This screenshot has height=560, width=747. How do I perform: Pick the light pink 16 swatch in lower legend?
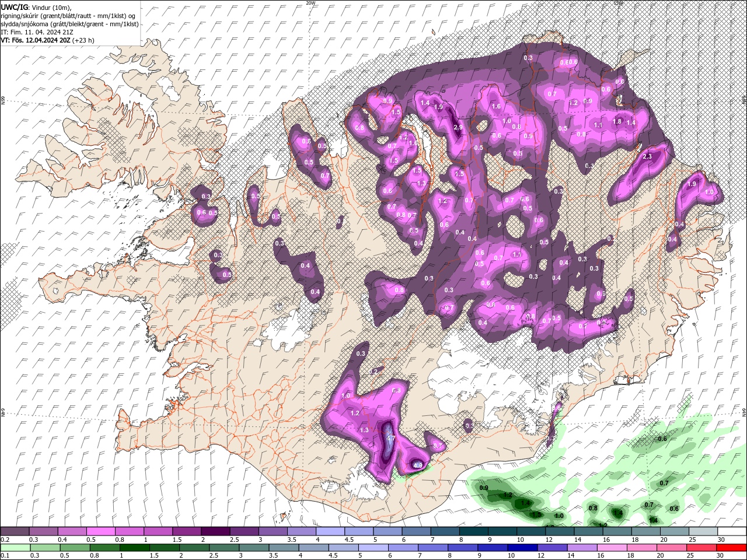coord(612,548)
